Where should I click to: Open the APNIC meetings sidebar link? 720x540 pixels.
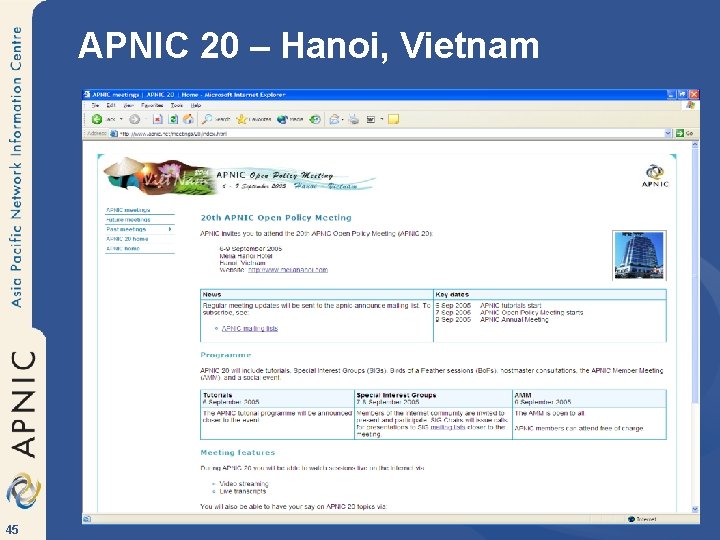click(128, 210)
